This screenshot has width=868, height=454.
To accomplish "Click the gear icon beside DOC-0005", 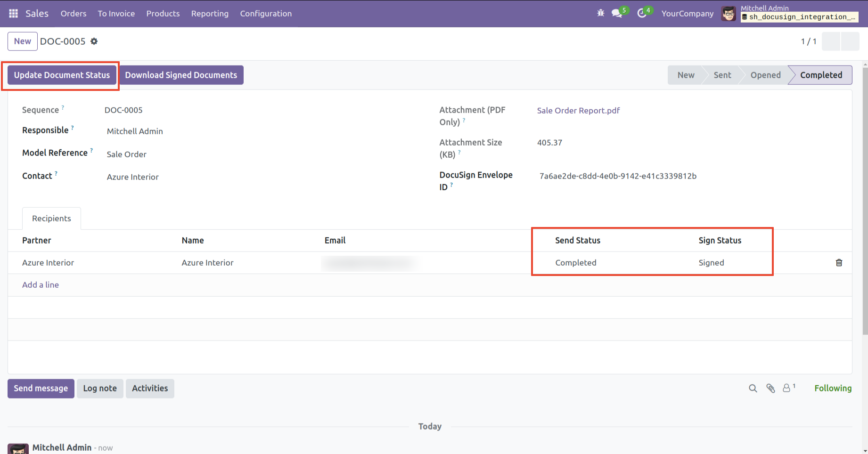I will pos(94,41).
